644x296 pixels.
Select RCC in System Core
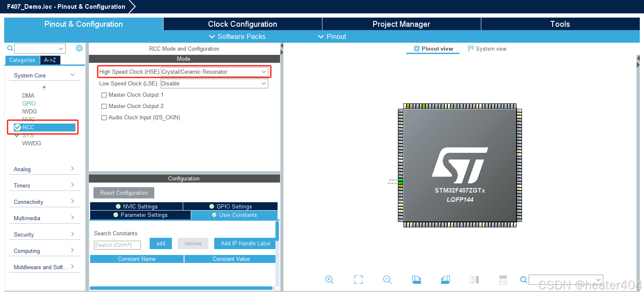click(44, 127)
